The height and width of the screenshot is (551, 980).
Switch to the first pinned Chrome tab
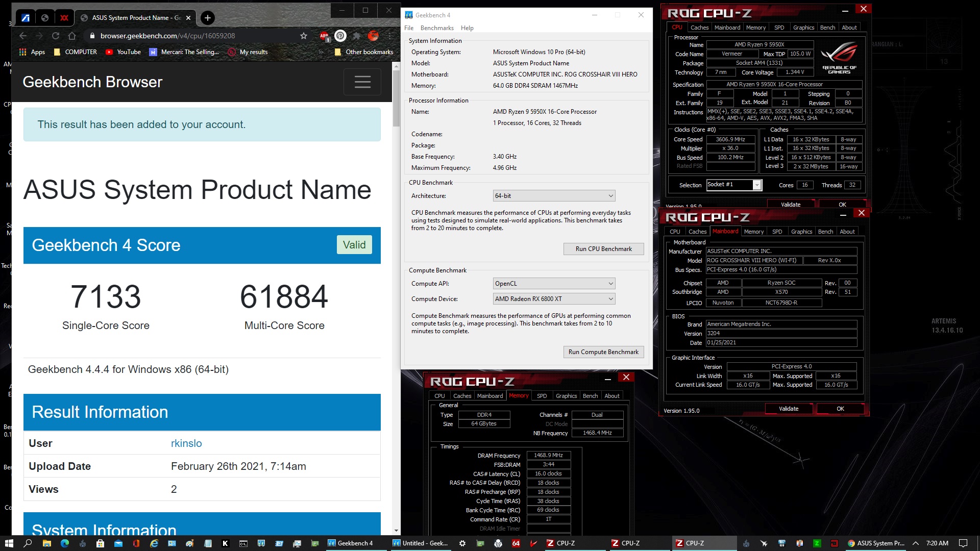(26, 18)
